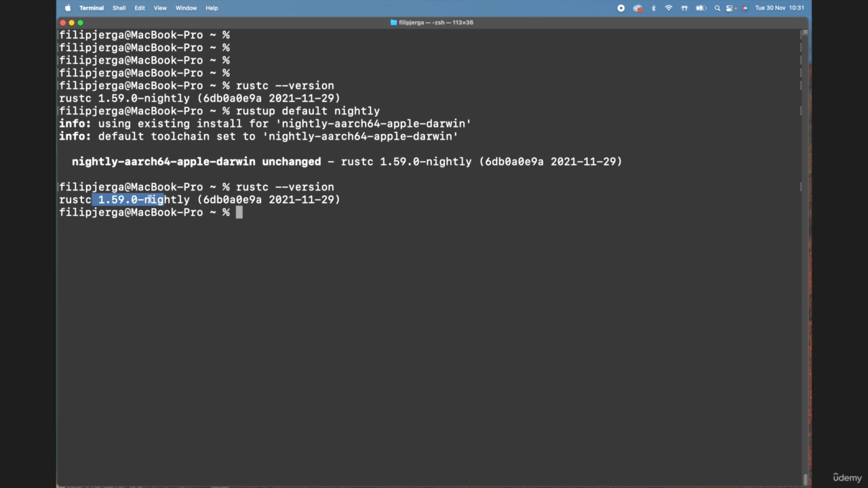Open Control Center toggles icon
This screenshot has width=868, height=488.
pyautogui.click(x=730, y=8)
